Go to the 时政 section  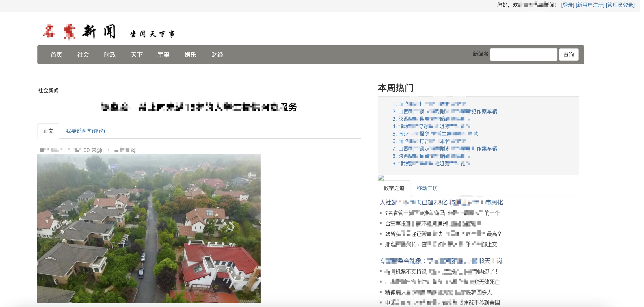(x=110, y=55)
